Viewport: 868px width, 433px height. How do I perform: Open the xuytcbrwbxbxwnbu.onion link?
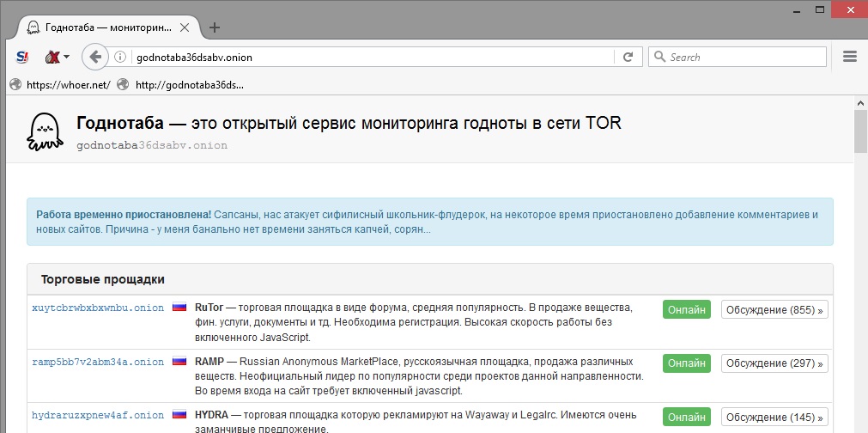click(98, 308)
